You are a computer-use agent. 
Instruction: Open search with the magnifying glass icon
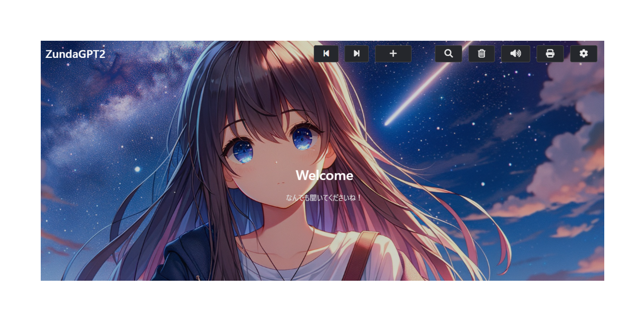pos(448,54)
